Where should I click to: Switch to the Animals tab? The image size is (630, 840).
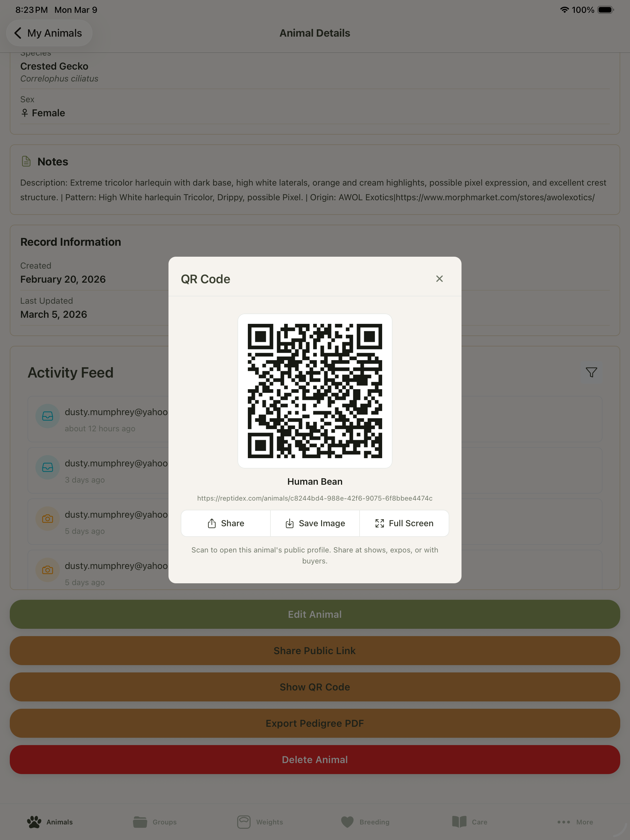pos(50,822)
